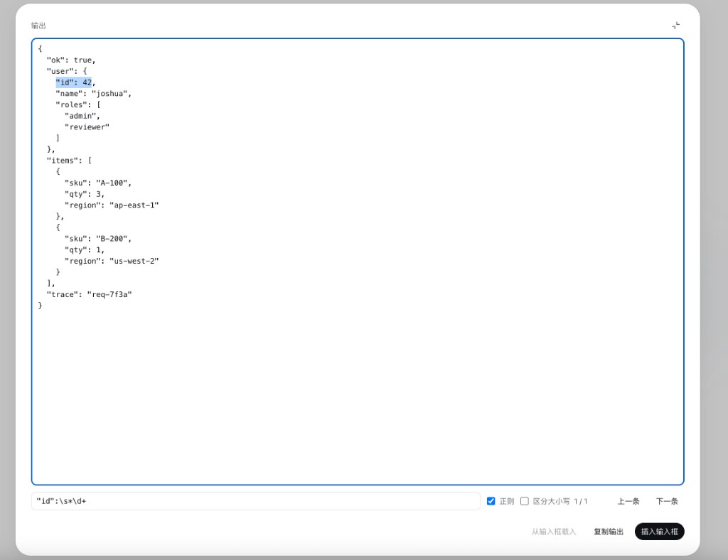Enable the 区分大小写 case-sensitive checkbox

(x=525, y=501)
